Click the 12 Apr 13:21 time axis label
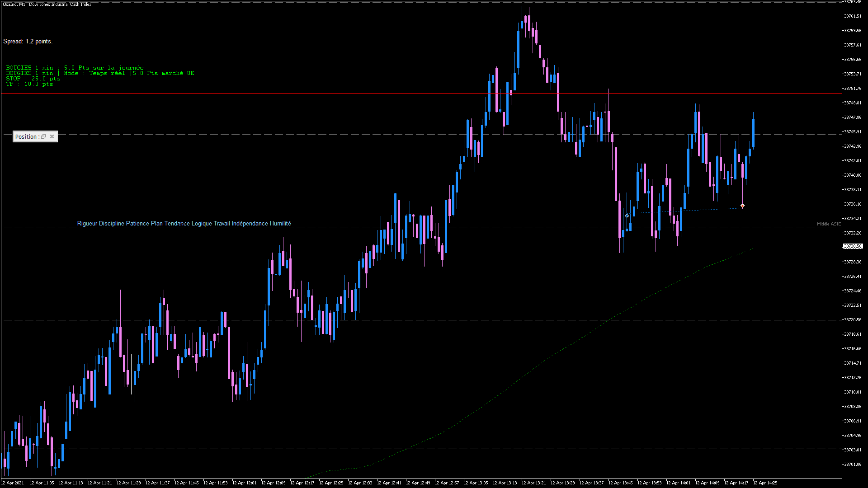Image resolution: width=868 pixels, height=488 pixels. pos(533,483)
